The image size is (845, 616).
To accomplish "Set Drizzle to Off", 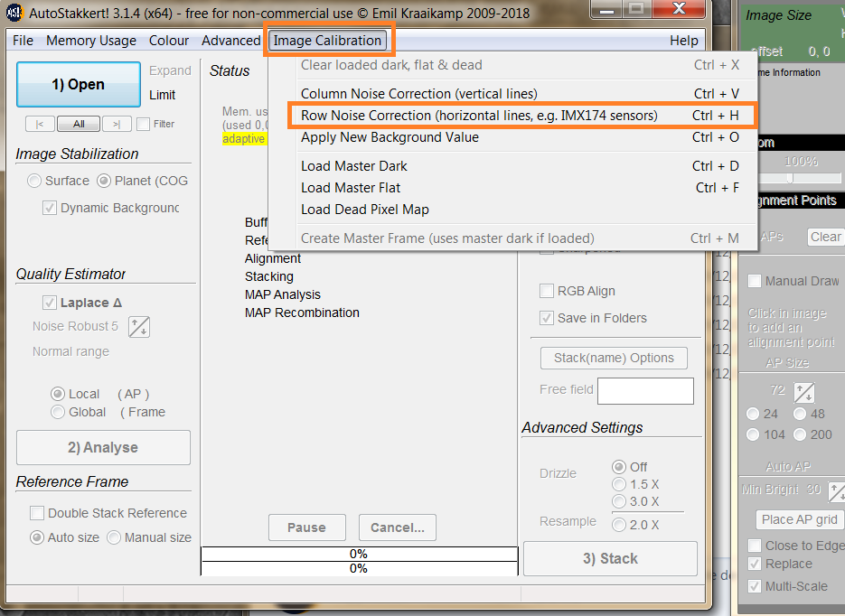I will click(619, 467).
